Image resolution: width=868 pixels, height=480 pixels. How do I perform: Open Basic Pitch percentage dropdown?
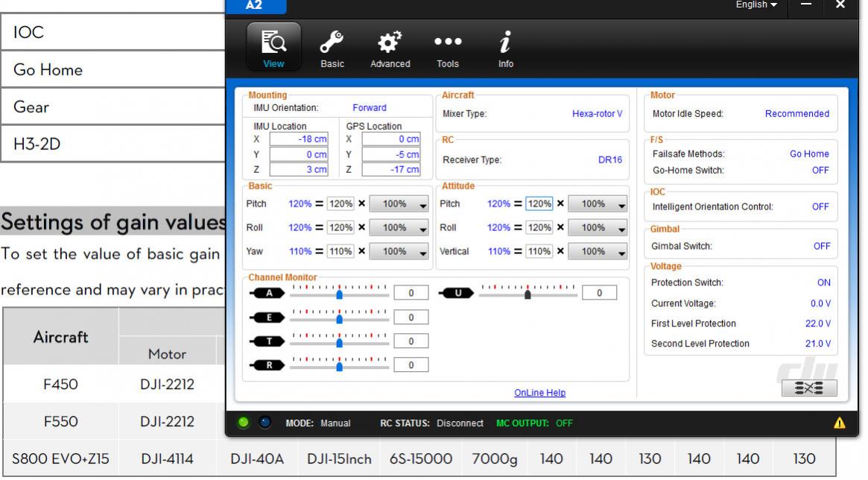tap(401, 204)
